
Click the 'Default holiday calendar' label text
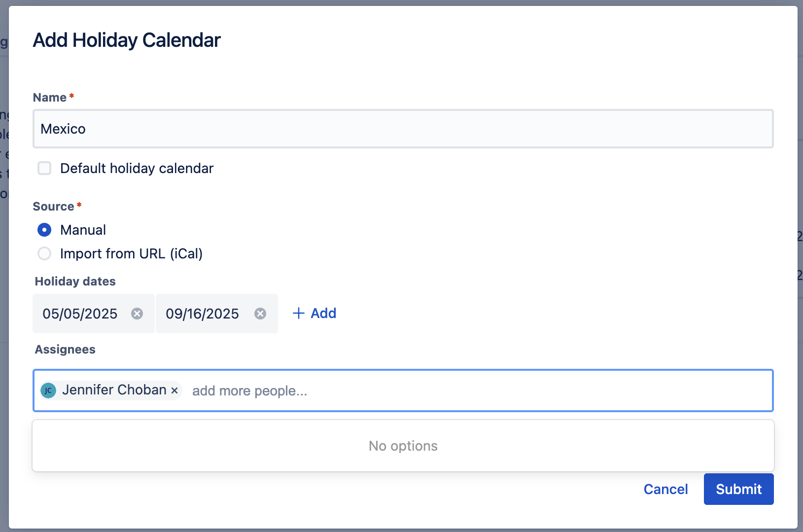pos(137,168)
